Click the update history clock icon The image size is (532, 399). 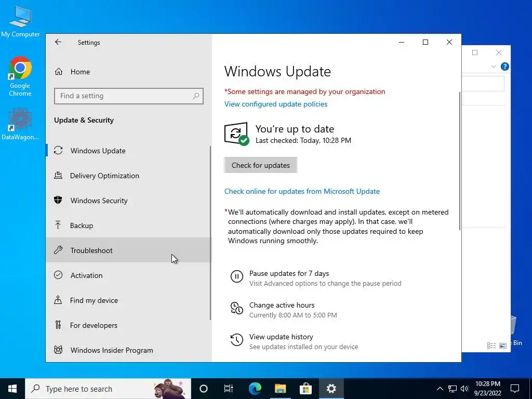[x=237, y=340]
